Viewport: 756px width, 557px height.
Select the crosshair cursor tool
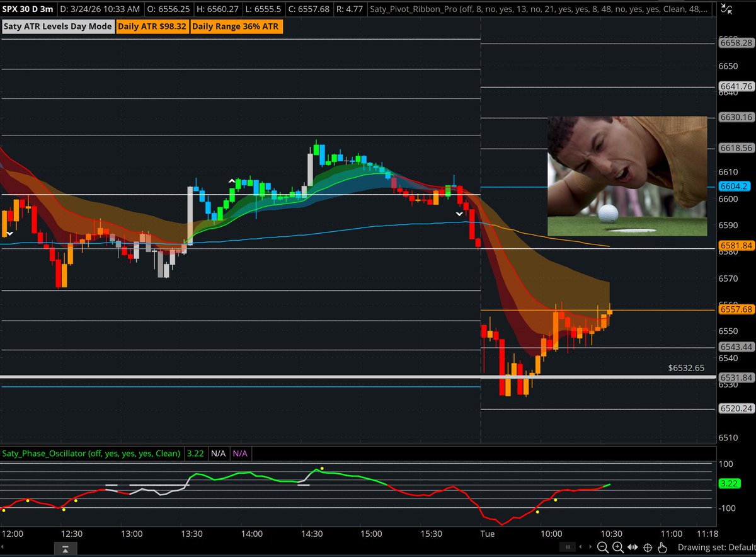coord(648,548)
